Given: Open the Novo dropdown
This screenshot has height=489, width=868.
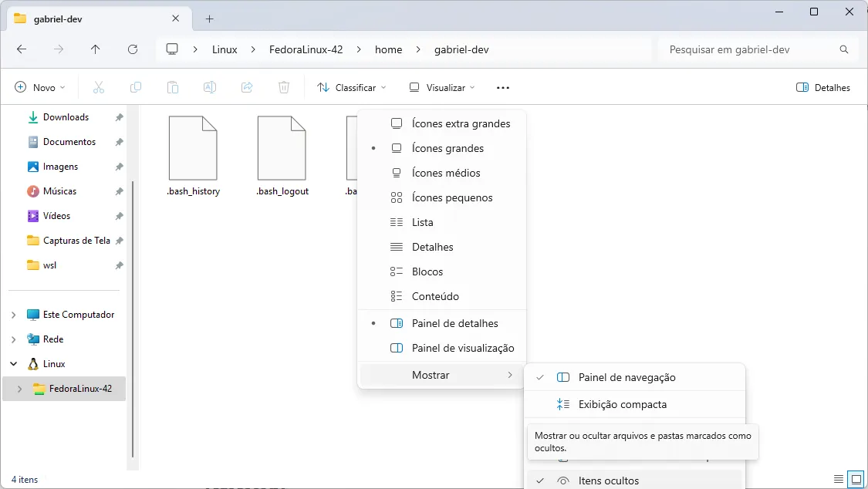Looking at the screenshot, I should (x=40, y=87).
